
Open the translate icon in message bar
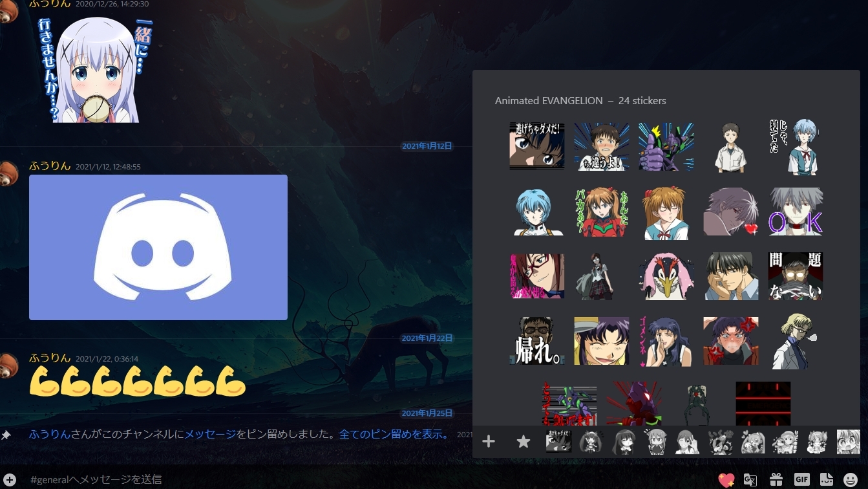coord(750,480)
